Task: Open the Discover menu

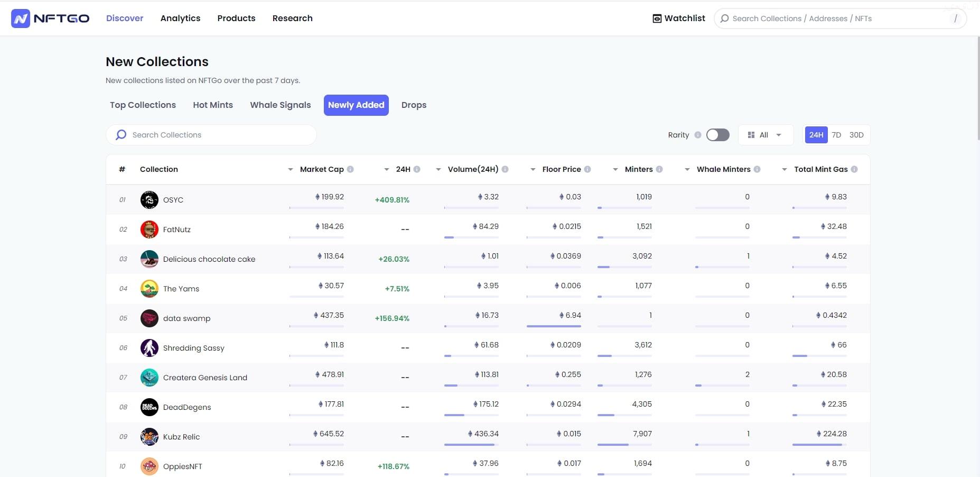Action: click(125, 19)
